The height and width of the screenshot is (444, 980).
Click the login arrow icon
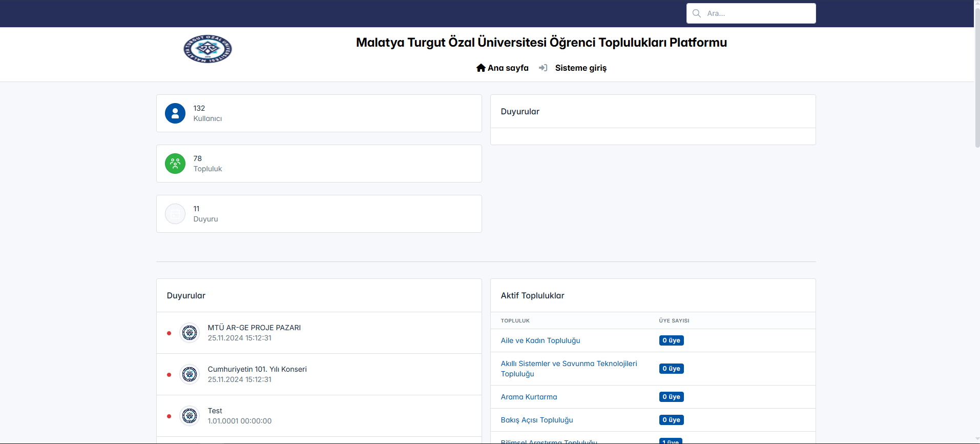point(543,68)
